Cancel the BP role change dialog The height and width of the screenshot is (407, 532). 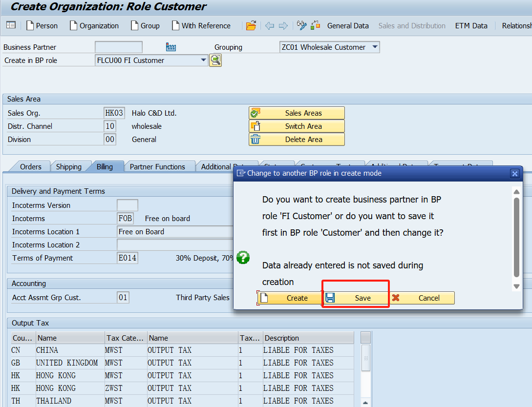423,298
